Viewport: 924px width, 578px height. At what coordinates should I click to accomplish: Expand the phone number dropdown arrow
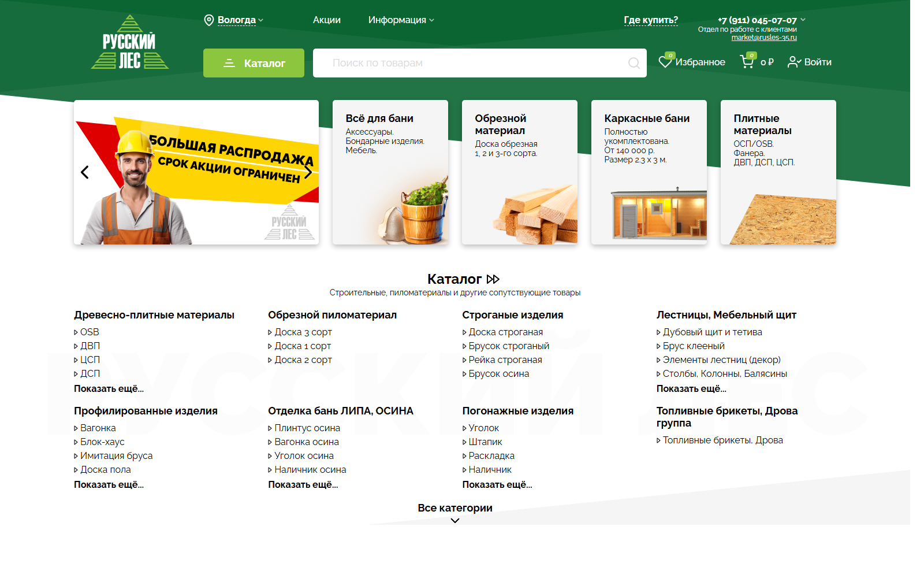pos(803,20)
